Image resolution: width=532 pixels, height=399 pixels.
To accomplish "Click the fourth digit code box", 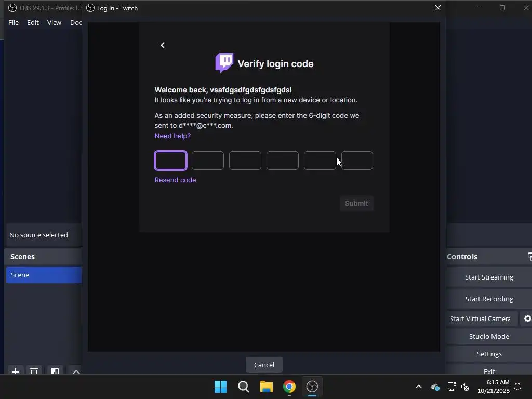I will pos(282,161).
